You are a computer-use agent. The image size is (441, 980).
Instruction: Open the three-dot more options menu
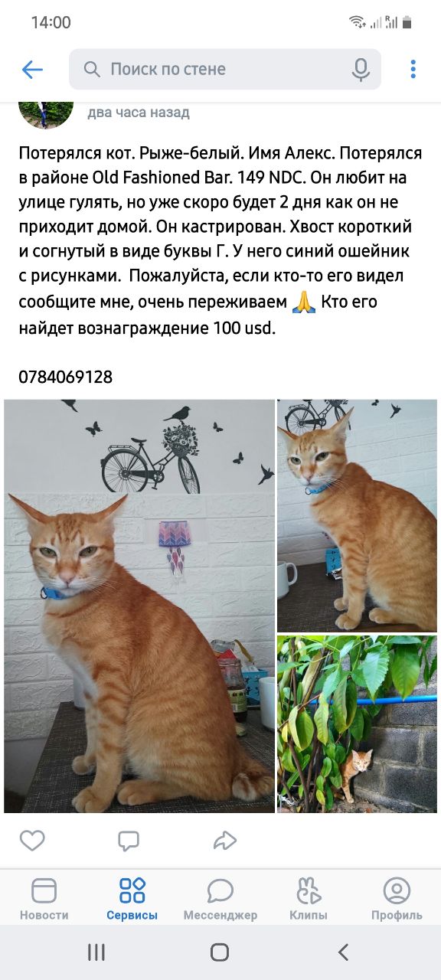click(x=413, y=70)
